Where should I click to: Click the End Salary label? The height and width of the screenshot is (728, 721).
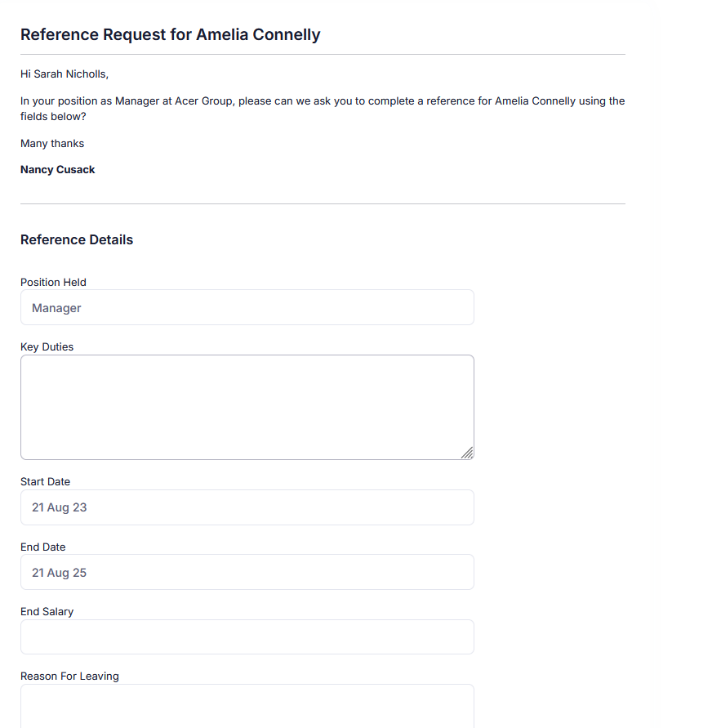click(47, 611)
